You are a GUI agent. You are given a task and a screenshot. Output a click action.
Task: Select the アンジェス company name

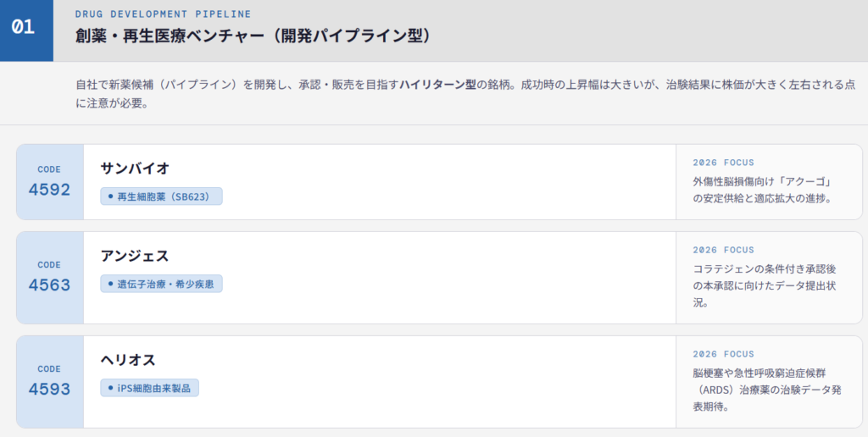[x=135, y=255]
